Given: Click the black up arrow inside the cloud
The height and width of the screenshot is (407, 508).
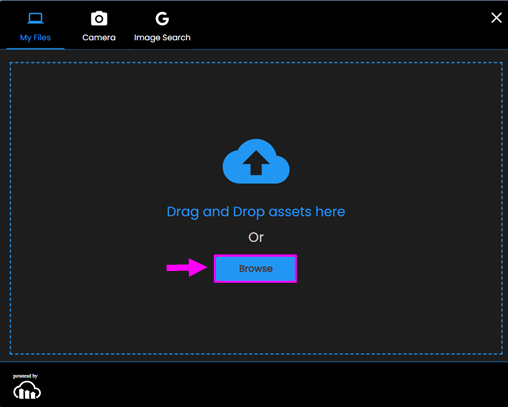Looking at the screenshot, I should (256, 163).
